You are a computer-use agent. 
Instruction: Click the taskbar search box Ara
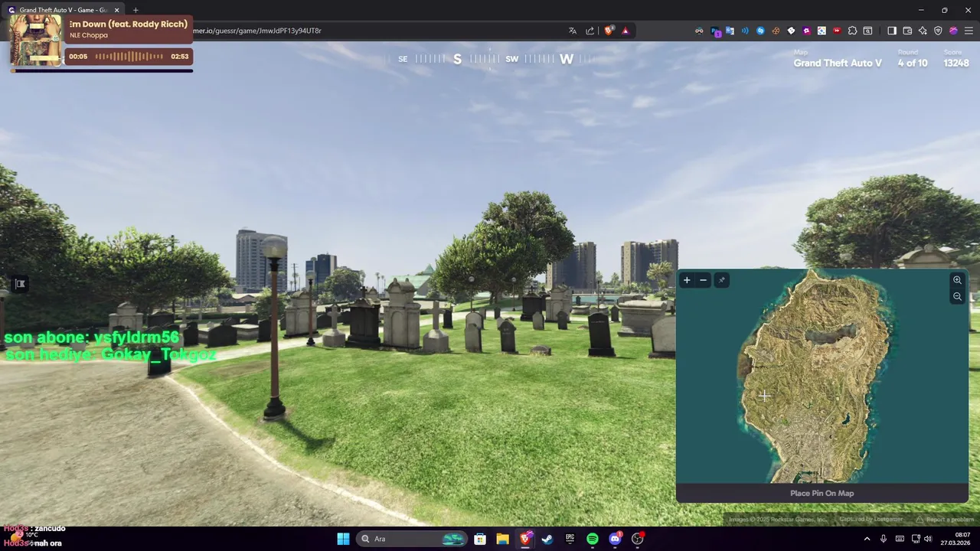pyautogui.click(x=412, y=539)
